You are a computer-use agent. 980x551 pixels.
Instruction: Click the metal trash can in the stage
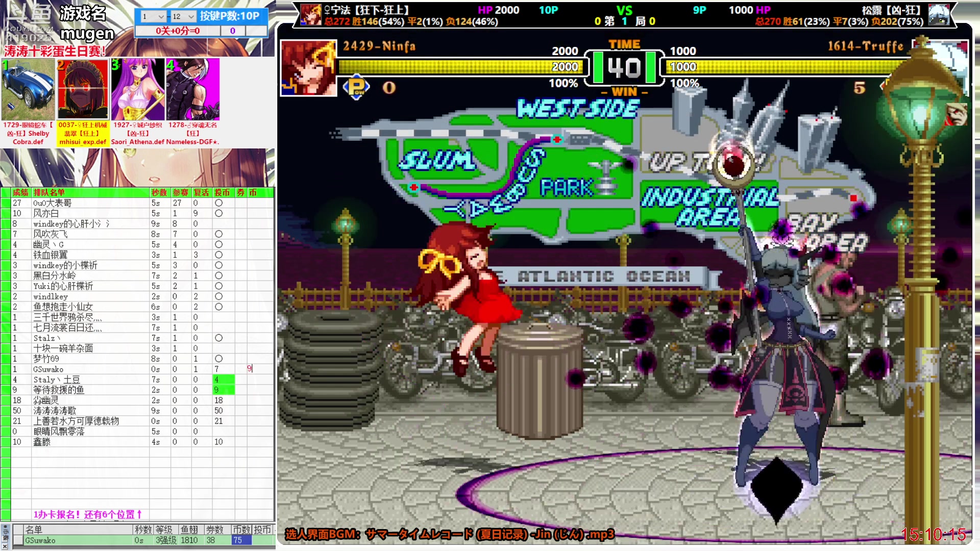(x=540, y=380)
